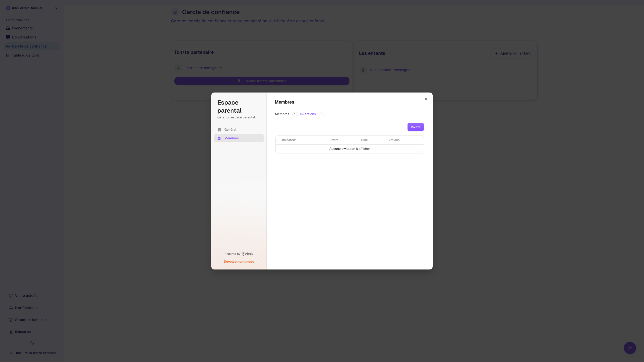Collapse the sidebar via Réduire la barre latérale
The image size is (644, 362).
[32, 353]
